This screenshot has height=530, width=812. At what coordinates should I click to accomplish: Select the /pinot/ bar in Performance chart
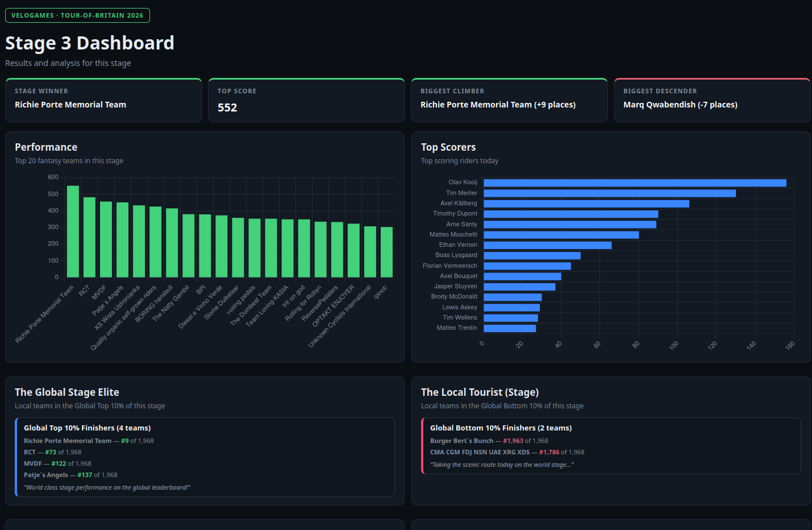pyautogui.click(x=386, y=252)
